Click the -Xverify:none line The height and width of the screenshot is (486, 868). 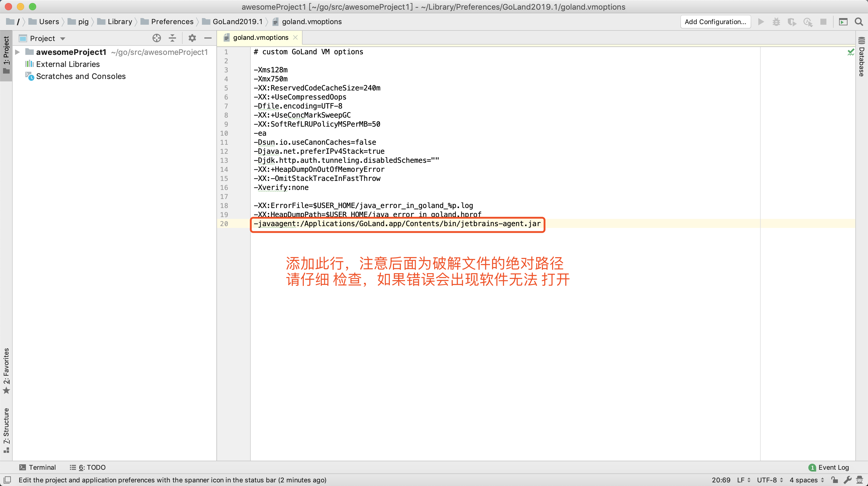281,188
